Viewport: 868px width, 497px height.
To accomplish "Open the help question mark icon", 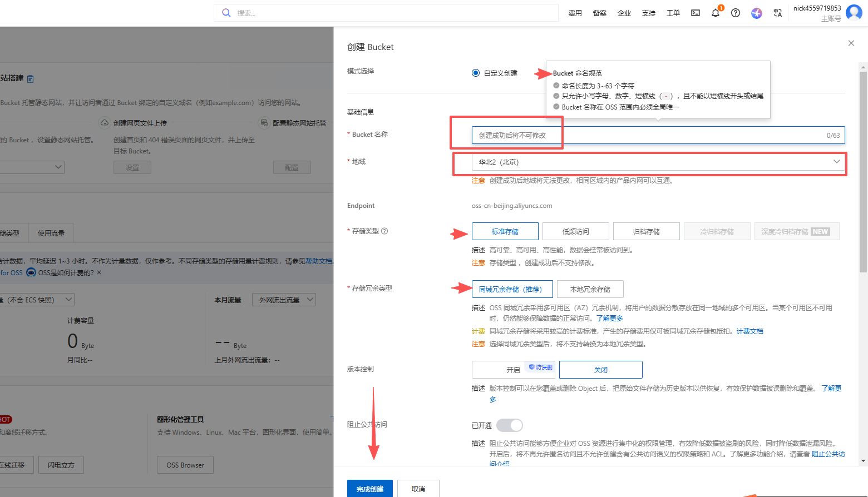I will [x=735, y=13].
